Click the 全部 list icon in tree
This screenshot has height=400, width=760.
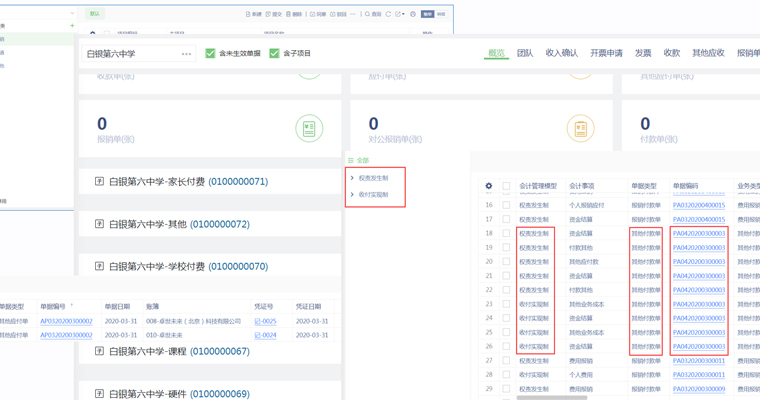click(x=351, y=160)
